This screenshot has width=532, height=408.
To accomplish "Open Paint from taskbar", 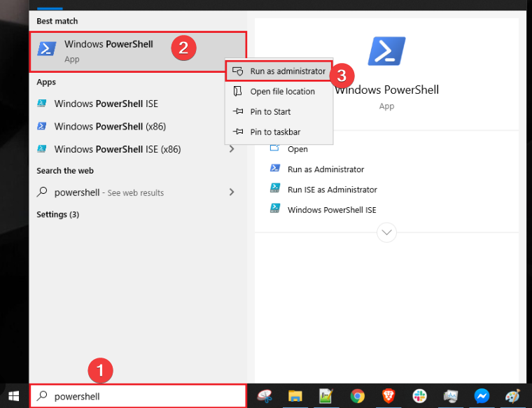I will [512, 396].
